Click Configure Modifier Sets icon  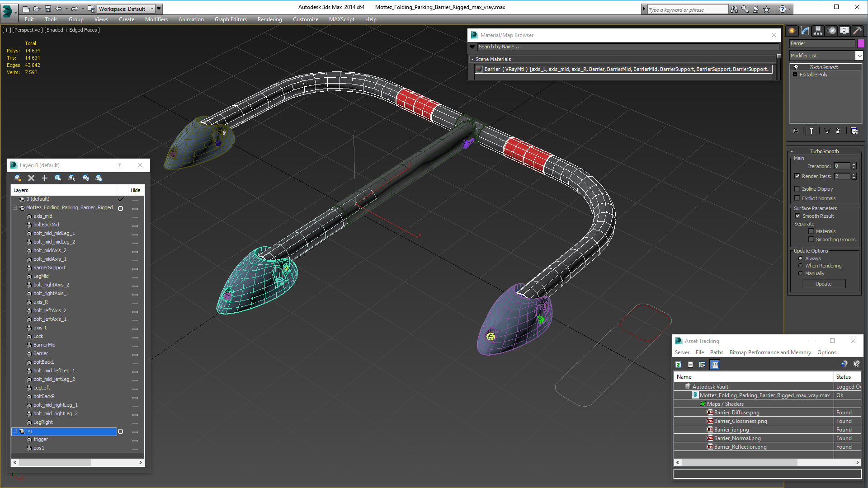pyautogui.click(x=854, y=131)
